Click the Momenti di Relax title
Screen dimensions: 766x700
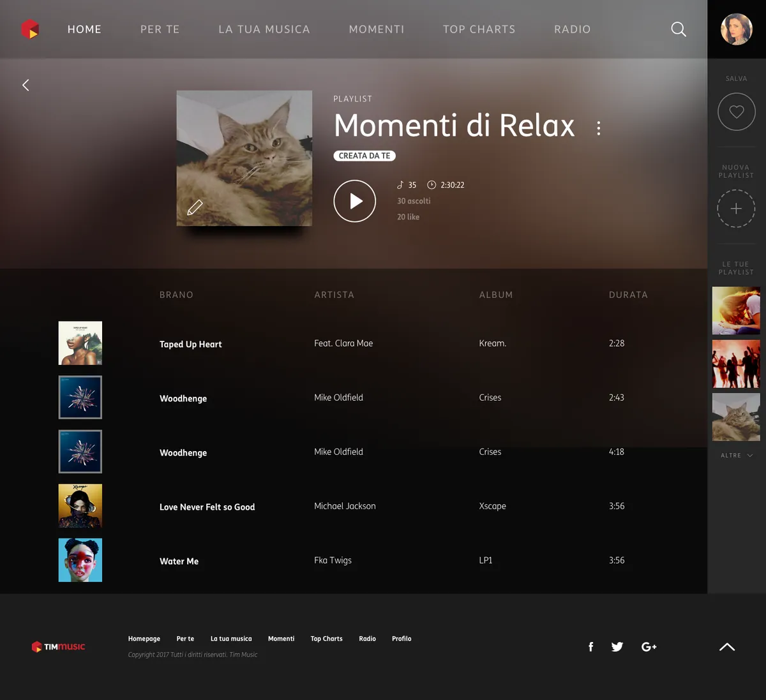(x=454, y=126)
